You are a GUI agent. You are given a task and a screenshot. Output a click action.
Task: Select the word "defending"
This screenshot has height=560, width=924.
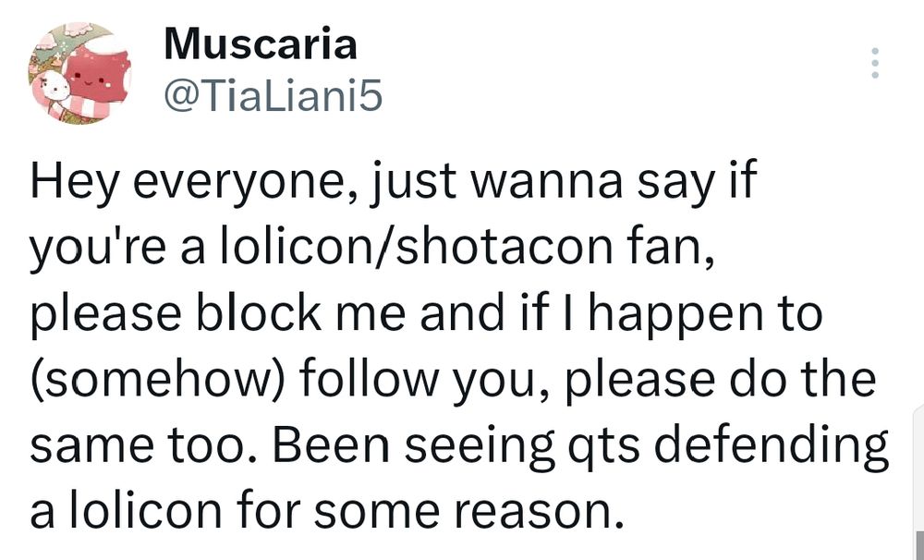point(771,446)
